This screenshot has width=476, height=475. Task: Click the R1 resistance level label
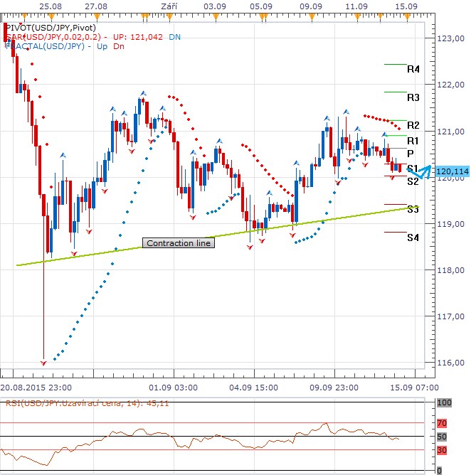pos(413,141)
